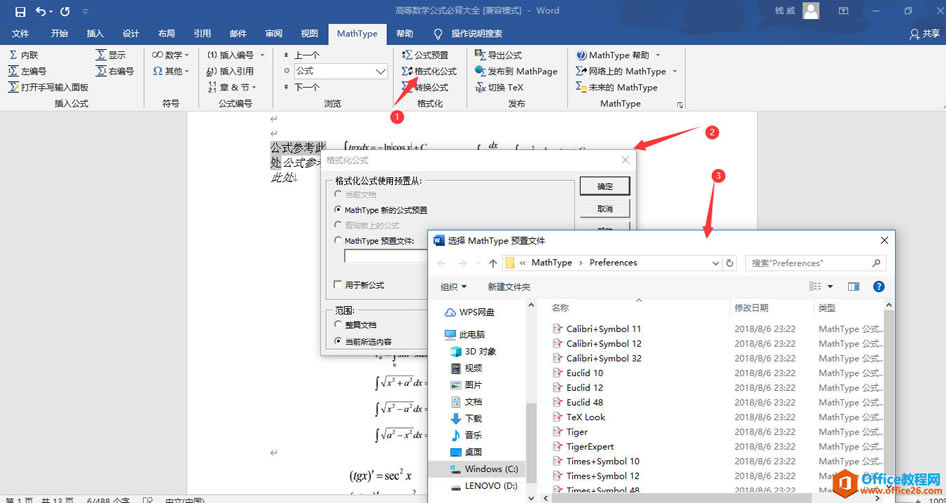Insert display equation 显示
Image resolution: width=946 pixels, height=503 pixels.
point(110,55)
